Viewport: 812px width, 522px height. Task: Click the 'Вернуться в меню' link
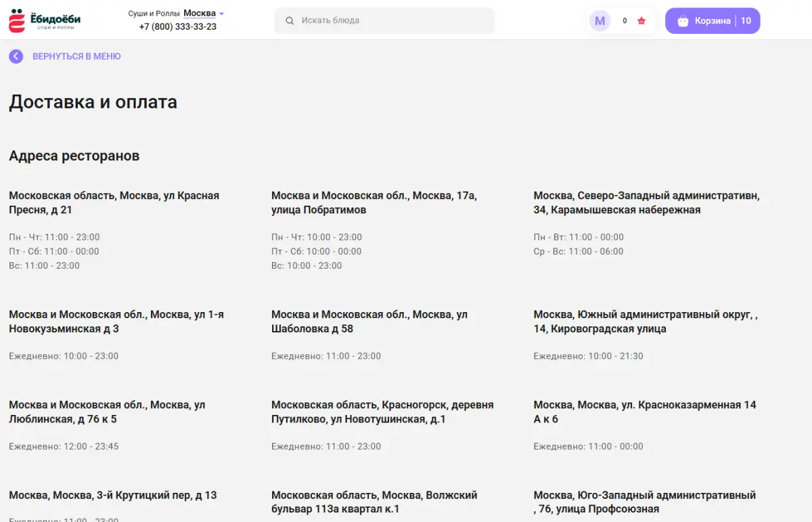[x=76, y=57]
